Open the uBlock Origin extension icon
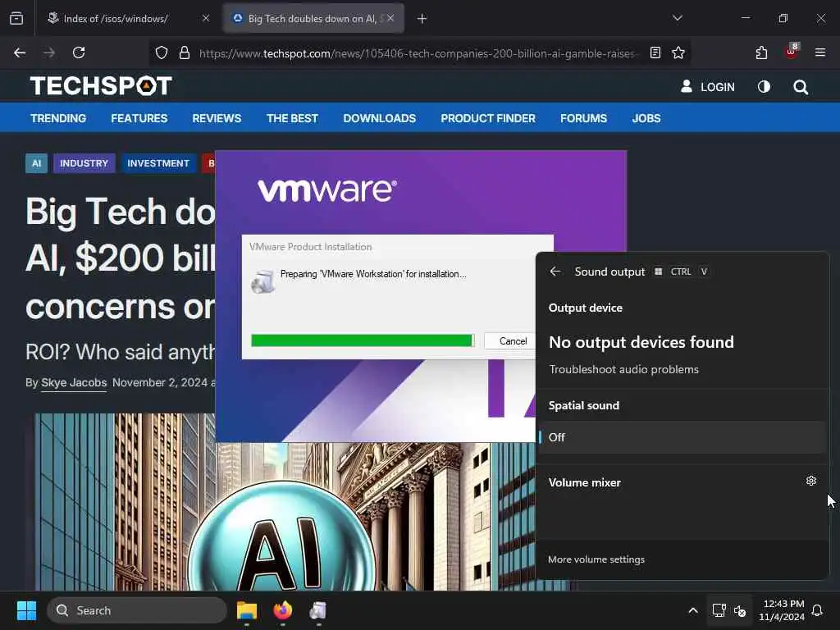The height and width of the screenshot is (630, 840). click(792, 52)
